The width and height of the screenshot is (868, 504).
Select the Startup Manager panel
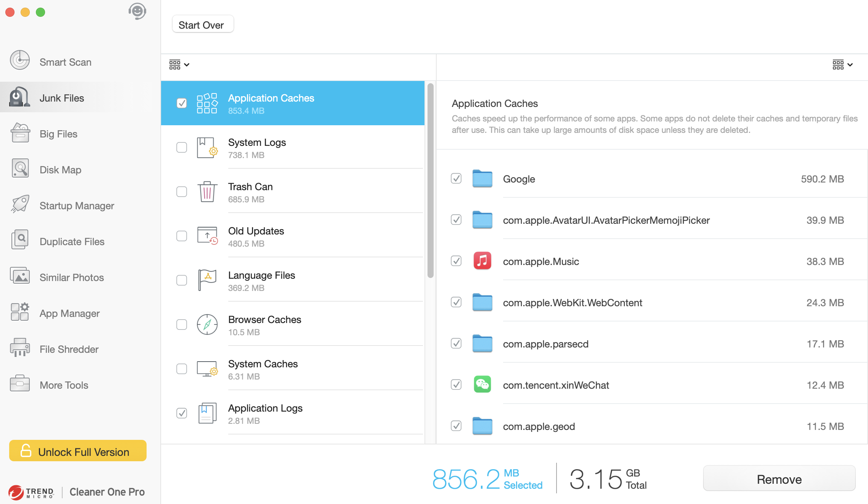click(x=77, y=205)
